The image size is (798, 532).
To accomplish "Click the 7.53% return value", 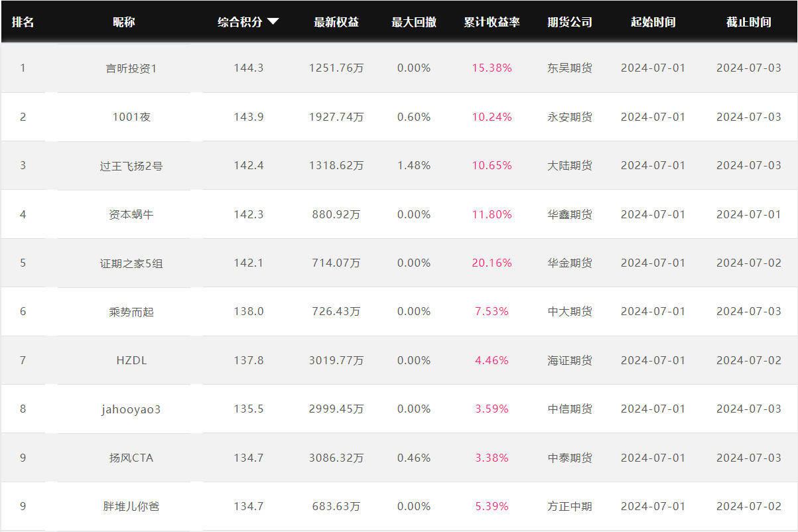I will point(492,311).
